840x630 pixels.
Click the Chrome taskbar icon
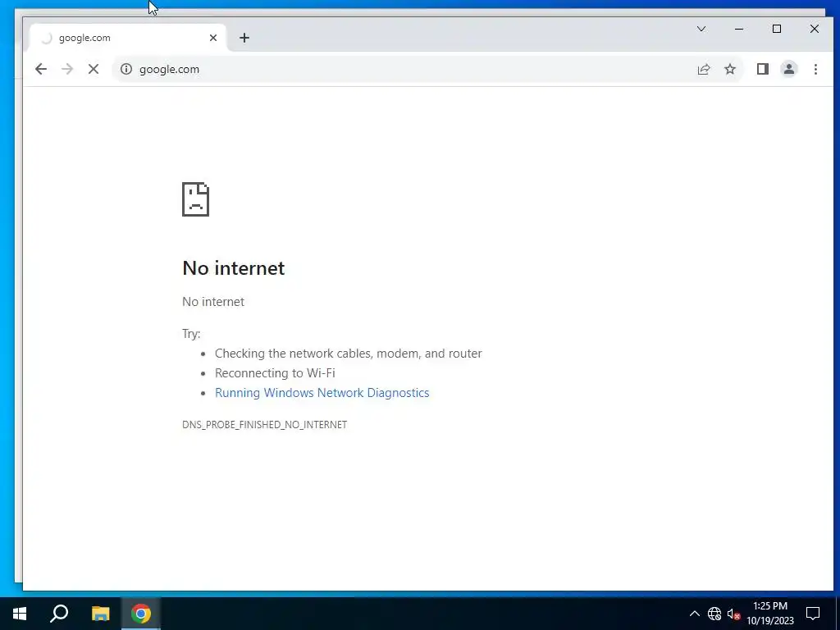(x=141, y=614)
